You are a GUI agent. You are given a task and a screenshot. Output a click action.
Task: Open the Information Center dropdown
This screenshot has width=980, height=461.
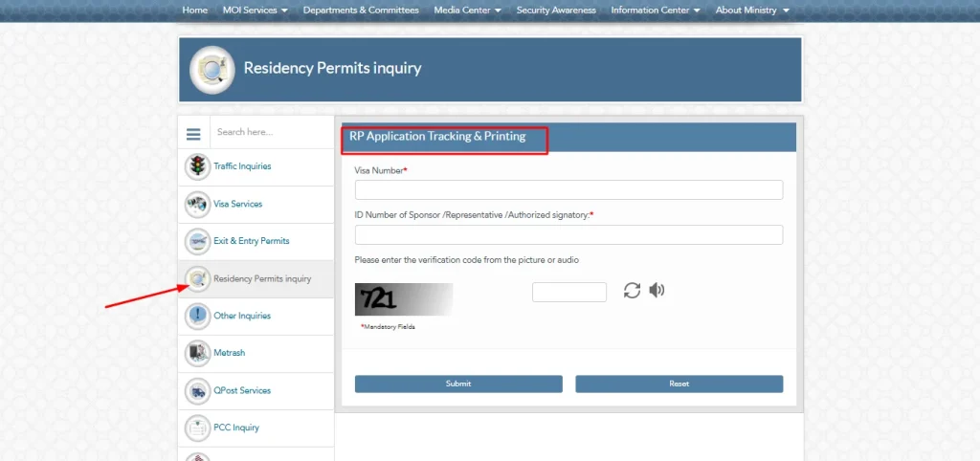point(656,11)
